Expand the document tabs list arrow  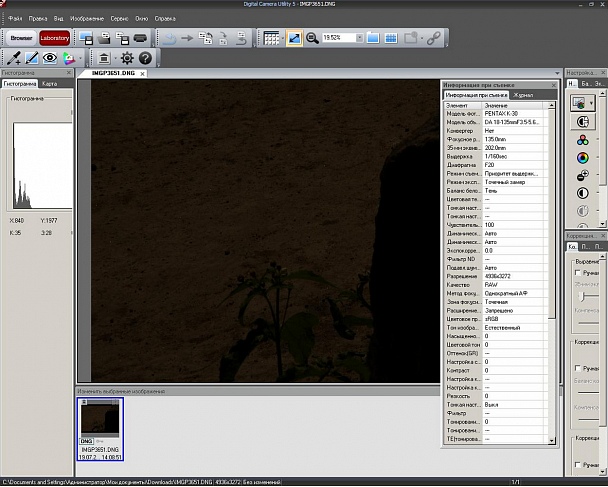click(x=557, y=73)
